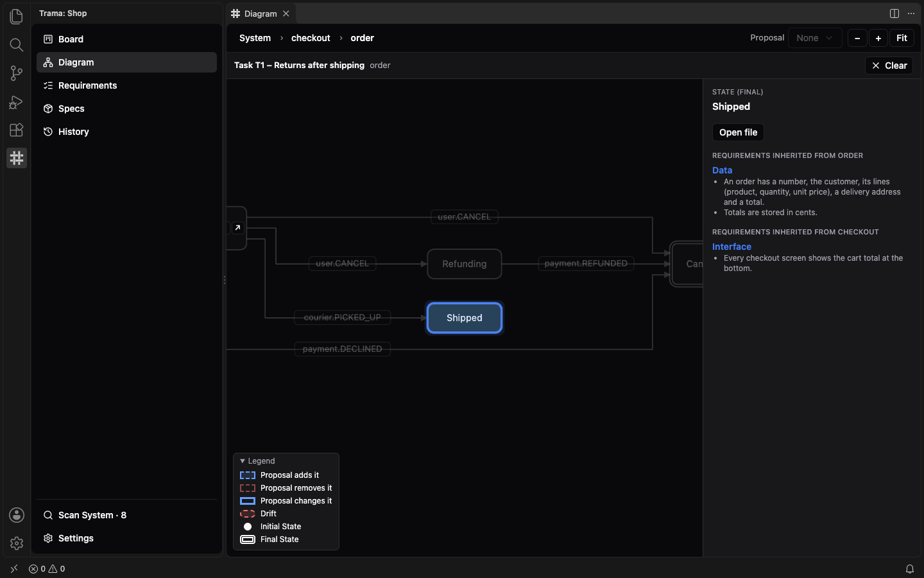924x578 pixels.
Task: Open the Data requirements link
Action: [x=722, y=170]
